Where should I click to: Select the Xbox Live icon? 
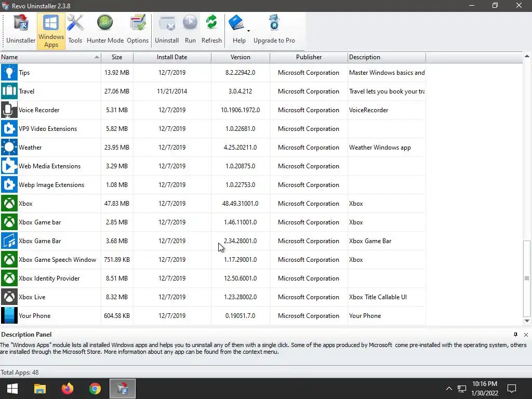(x=9, y=297)
